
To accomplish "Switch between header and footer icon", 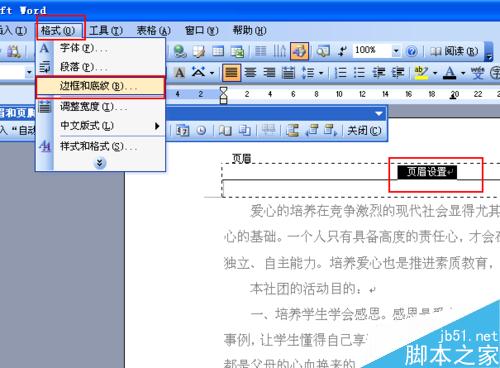I will point(292,130).
